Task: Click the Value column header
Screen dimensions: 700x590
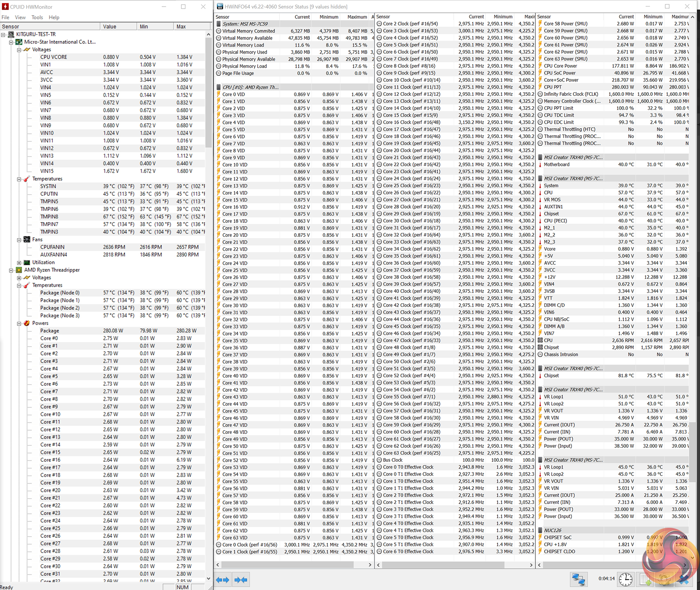Action: click(x=118, y=27)
